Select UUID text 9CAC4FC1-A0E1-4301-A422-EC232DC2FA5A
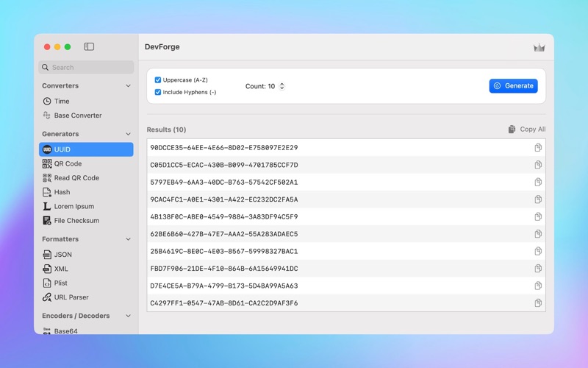The height and width of the screenshot is (368, 588). pyautogui.click(x=224, y=199)
